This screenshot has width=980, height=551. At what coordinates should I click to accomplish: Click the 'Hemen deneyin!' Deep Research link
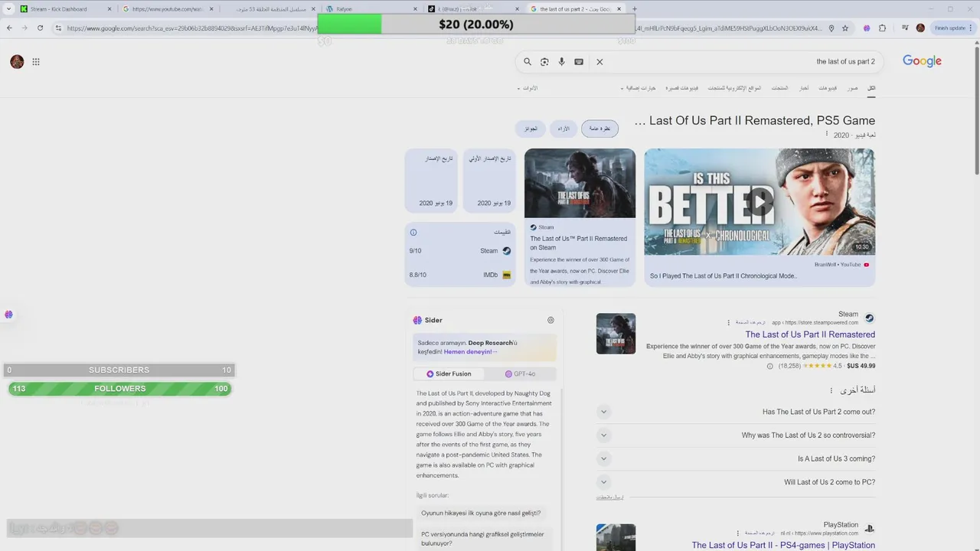pyautogui.click(x=469, y=352)
